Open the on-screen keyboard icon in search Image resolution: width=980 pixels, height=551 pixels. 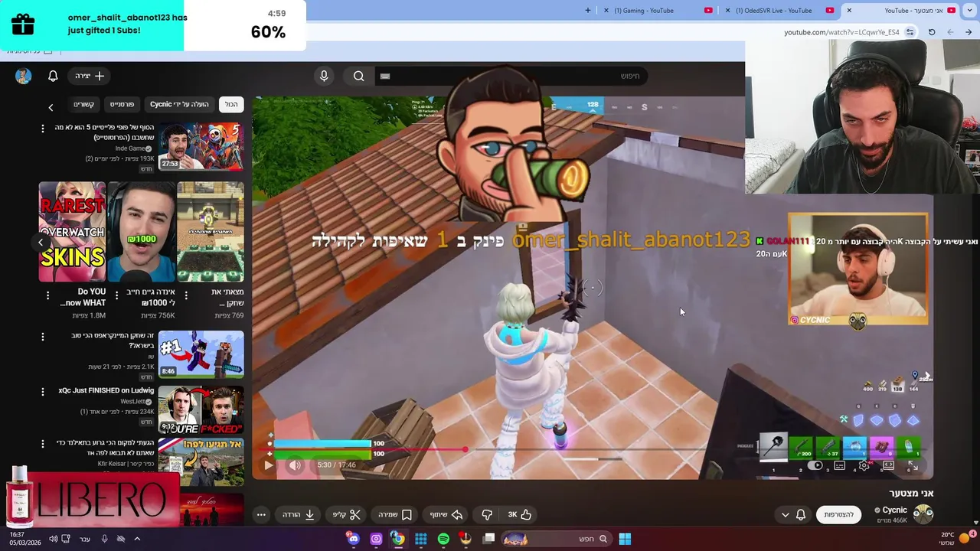pos(385,76)
